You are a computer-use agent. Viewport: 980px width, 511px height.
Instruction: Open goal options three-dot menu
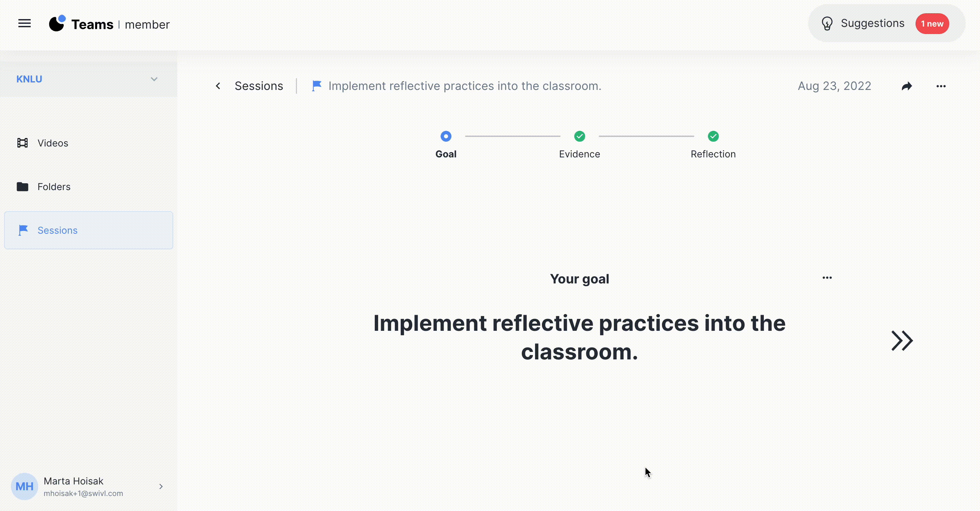pyautogui.click(x=827, y=278)
